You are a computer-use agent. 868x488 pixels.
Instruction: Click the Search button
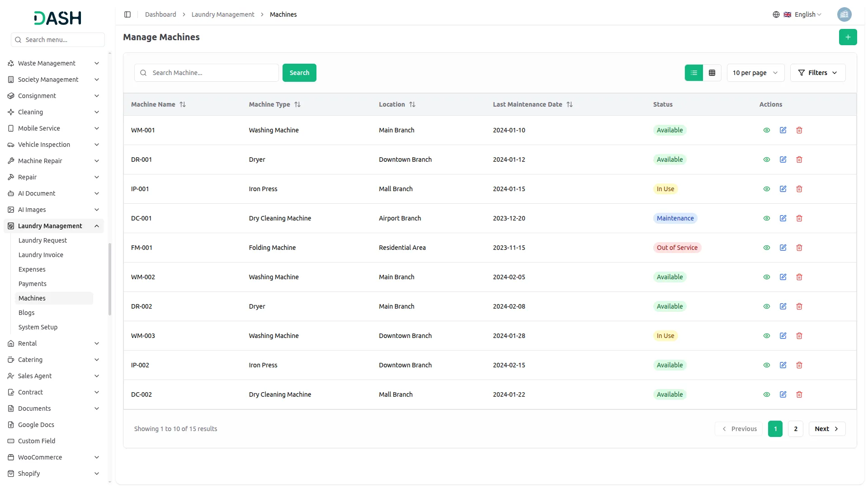299,72
